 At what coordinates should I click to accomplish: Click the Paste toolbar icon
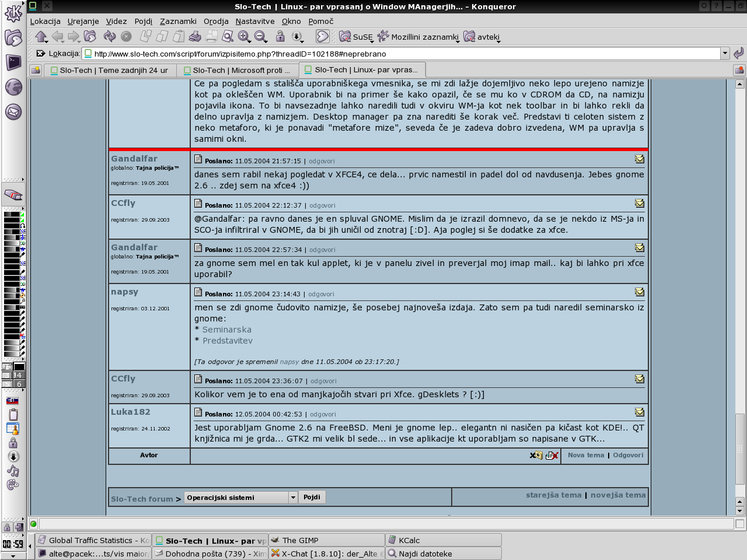pyautogui.click(x=179, y=36)
